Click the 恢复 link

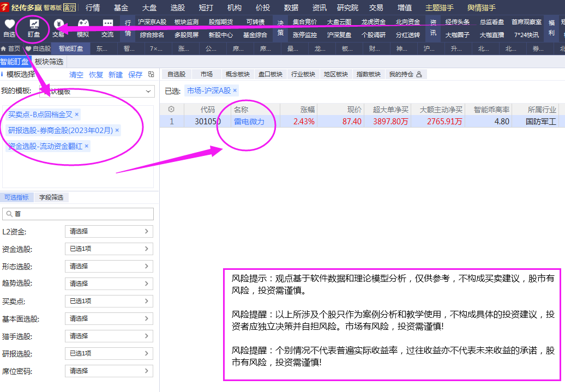pyautogui.click(x=96, y=75)
